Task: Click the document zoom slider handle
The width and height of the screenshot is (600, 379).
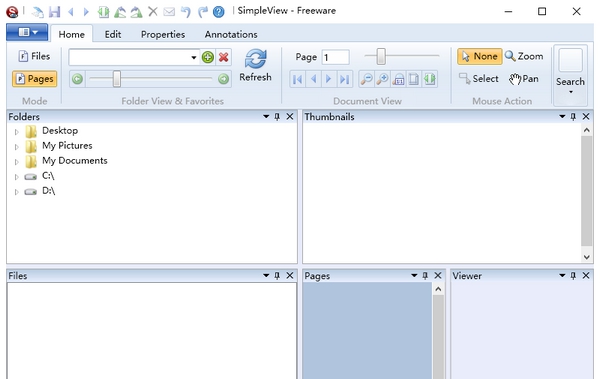Action: pyautogui.click(x=381, y=57)
